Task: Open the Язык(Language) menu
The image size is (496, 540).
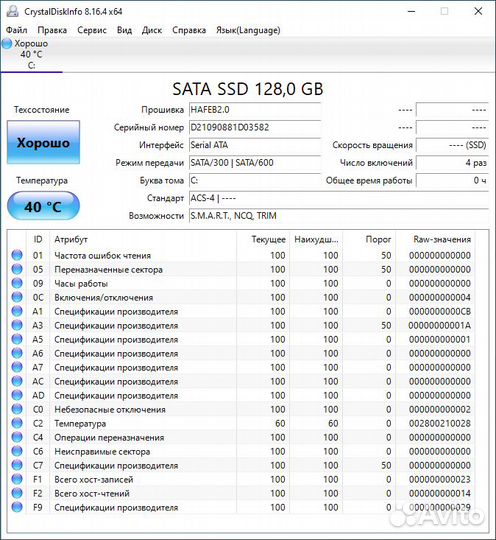Action: (248, 30)
